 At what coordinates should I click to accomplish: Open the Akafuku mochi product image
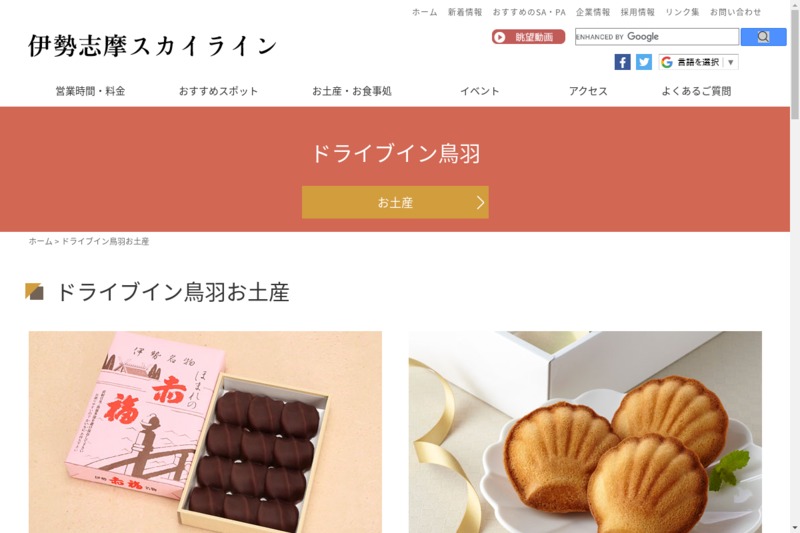tap(205, 432)
